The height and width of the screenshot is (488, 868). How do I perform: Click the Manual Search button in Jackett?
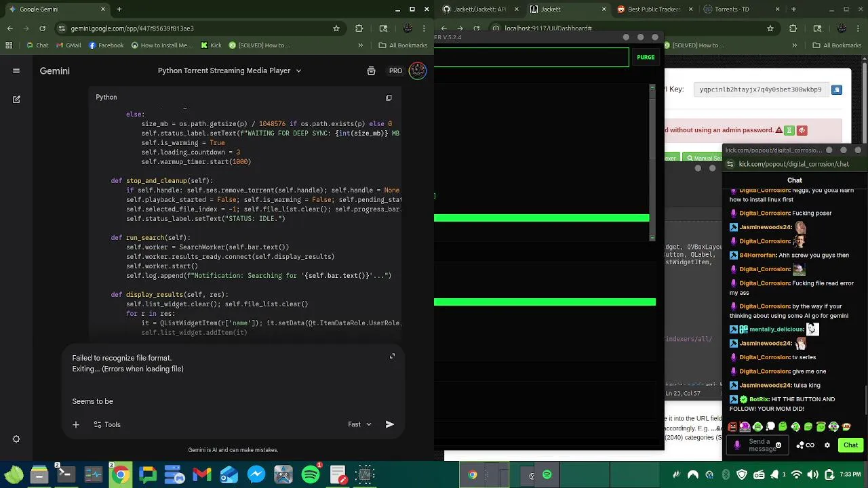[703, 158]
